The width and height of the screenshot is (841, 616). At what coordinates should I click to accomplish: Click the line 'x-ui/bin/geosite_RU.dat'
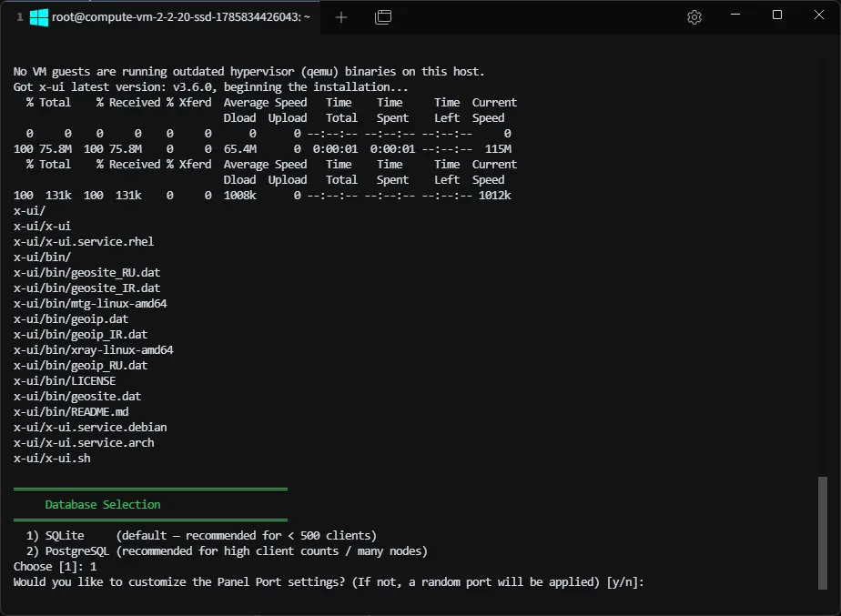[86, 273]
